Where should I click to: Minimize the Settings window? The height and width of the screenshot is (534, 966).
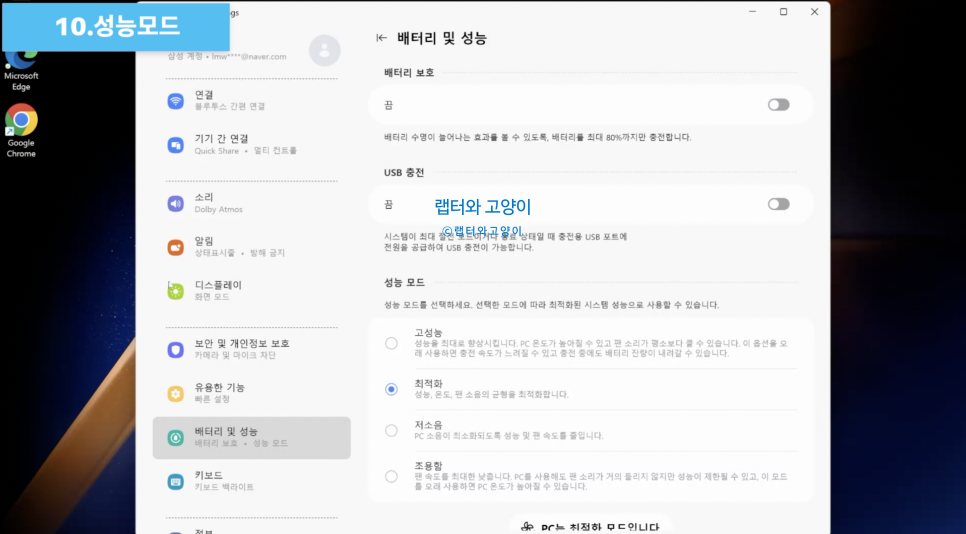(753, 12)
